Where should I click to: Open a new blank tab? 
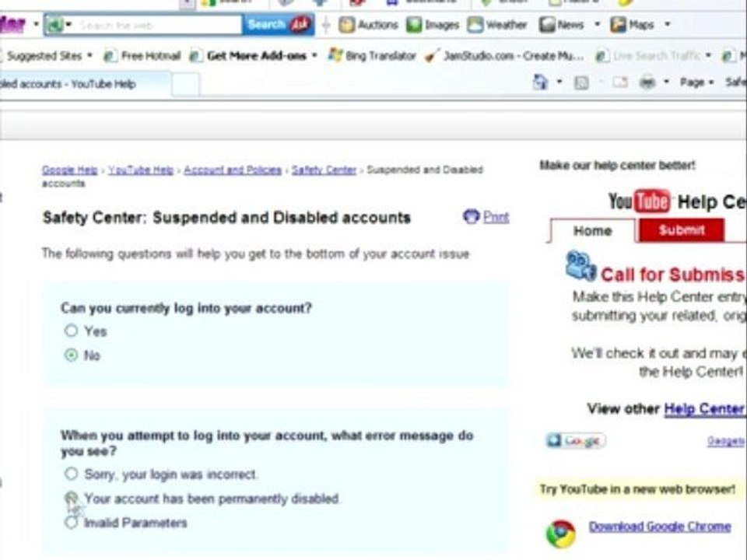185,85
